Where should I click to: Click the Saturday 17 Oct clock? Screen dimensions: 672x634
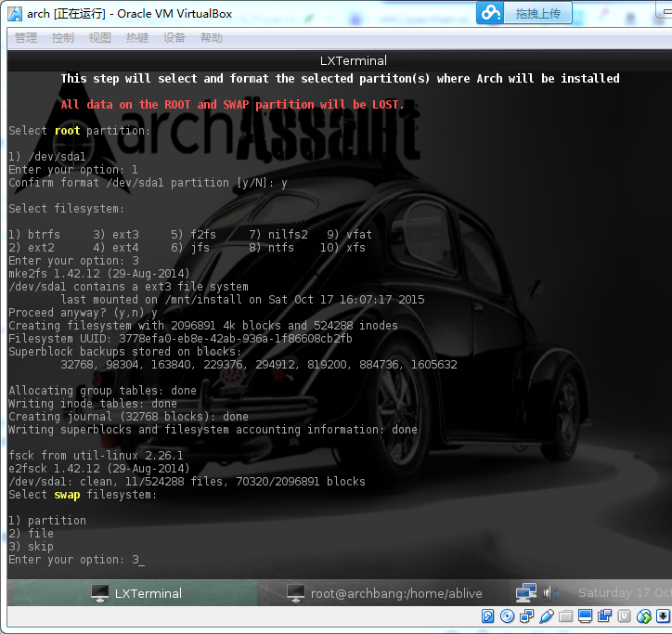pos(625,592)
